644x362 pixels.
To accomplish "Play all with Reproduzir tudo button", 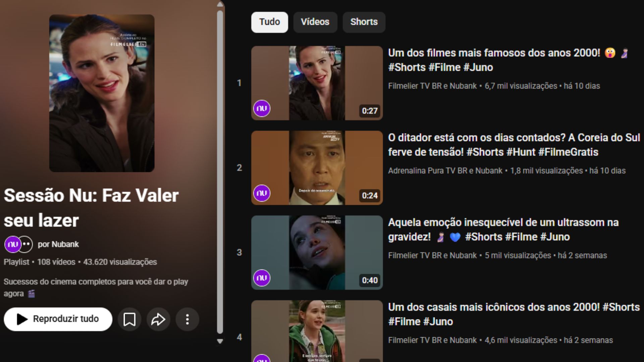I will coord(58,319).
